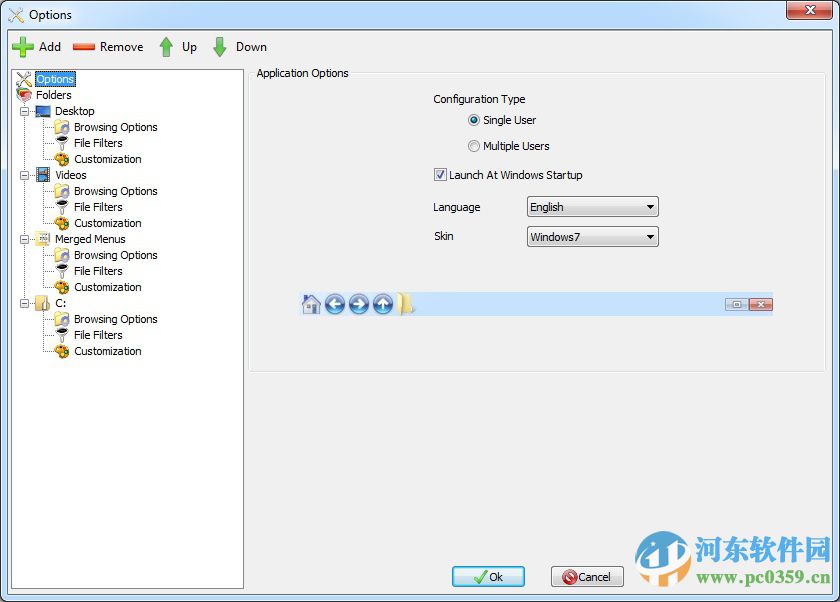The width and height of the screenshot is (840, 602).
Task: Select Customization text under C:
Action: point(108,351)
